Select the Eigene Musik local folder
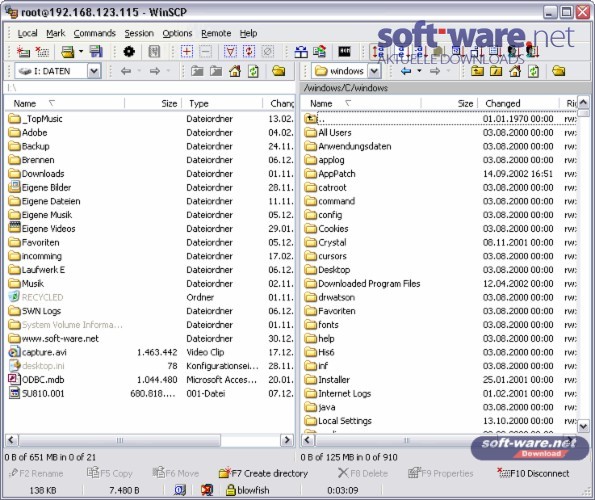Image resolution: width=595 pixels, height=500 pixels. pos(40,215)
